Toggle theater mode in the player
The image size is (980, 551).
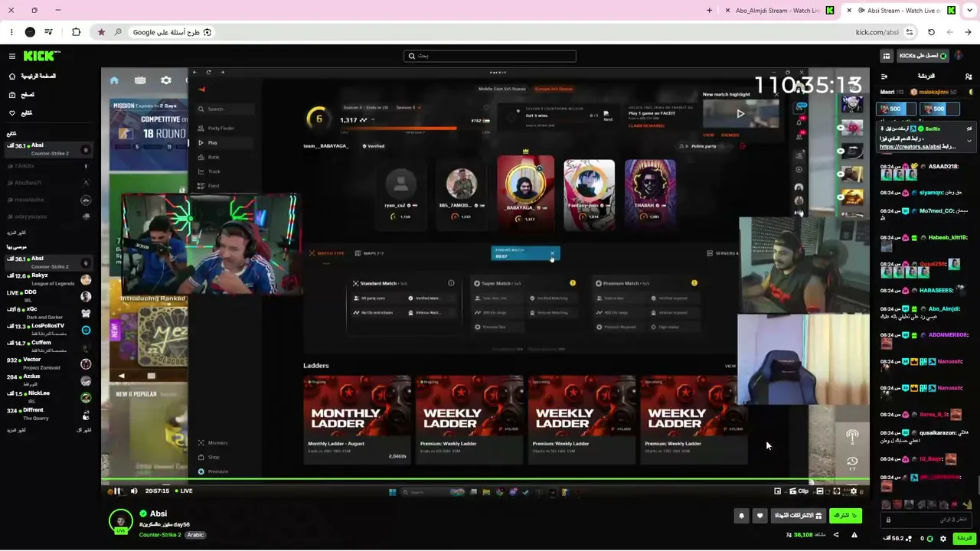[820, 491]
